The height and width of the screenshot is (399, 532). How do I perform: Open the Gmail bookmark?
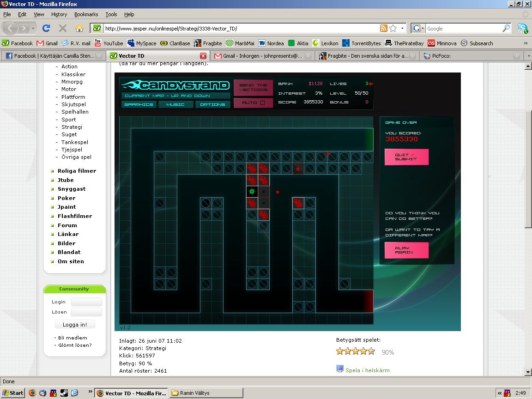click(47, 43)
